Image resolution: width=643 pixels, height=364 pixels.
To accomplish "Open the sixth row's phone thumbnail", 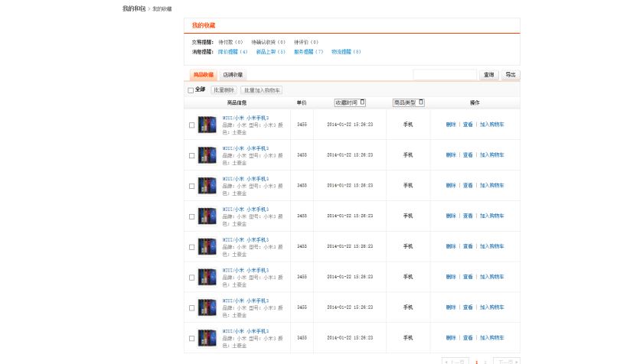I will click(x=207, y=277).
